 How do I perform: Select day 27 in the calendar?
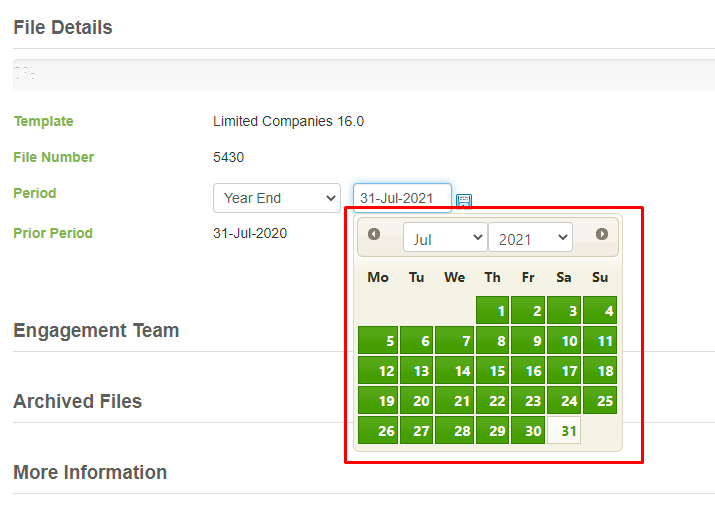[416, 430]
